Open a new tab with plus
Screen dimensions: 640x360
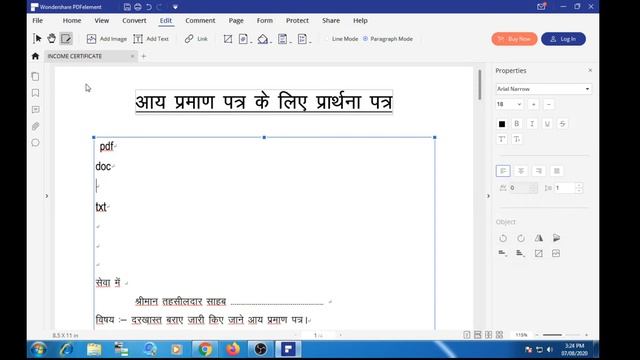(x=143, y=56)
